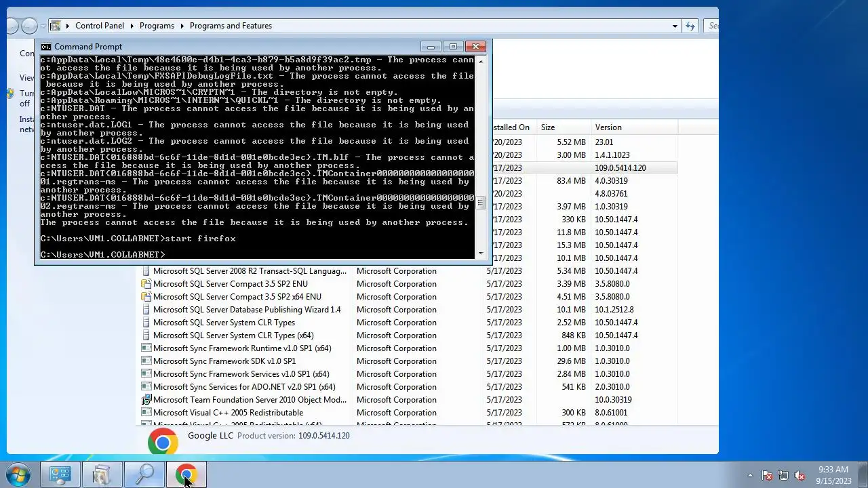The height and width of the screenshot is (488, 868).
Task: Minimize the Command Prompt window
Action: pos(430,46)
